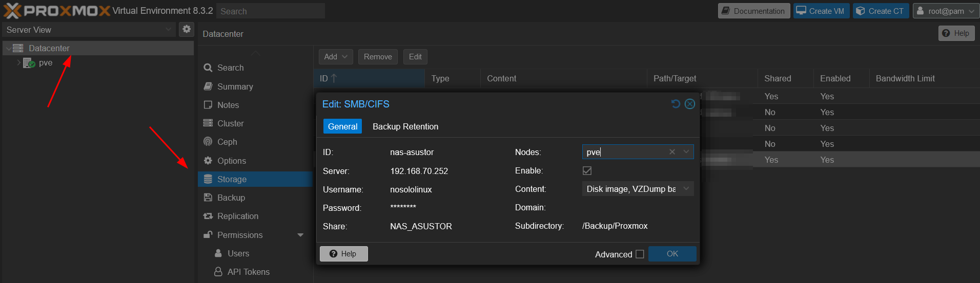Click the reset icon in the Edit dialog

pyautogui.click(x=676, y=104)
